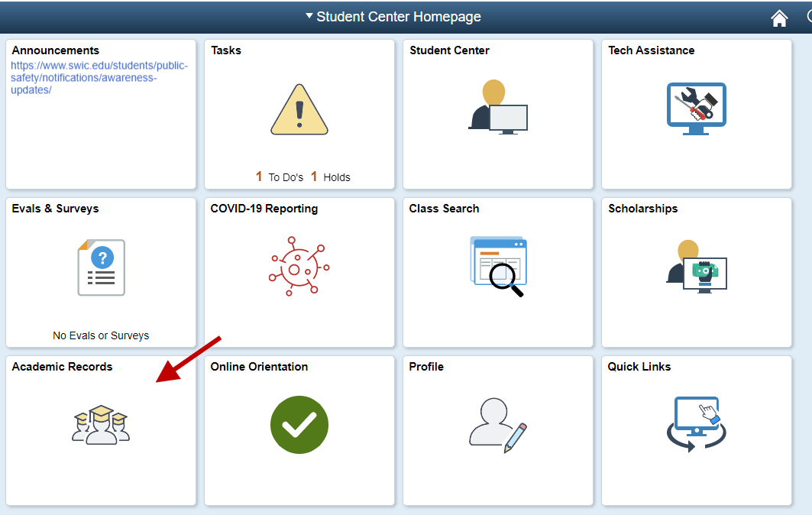Click the Tasks warning triangle icon
Viewport: 812px width, 515px height.
299,110
